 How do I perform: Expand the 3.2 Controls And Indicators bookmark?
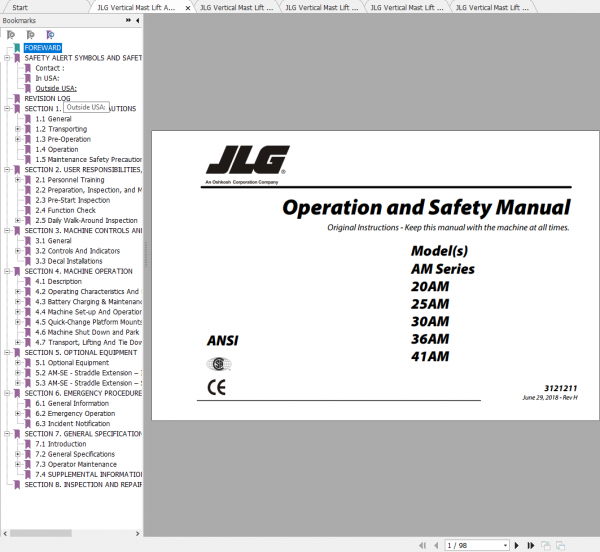(x=18, y=251)
